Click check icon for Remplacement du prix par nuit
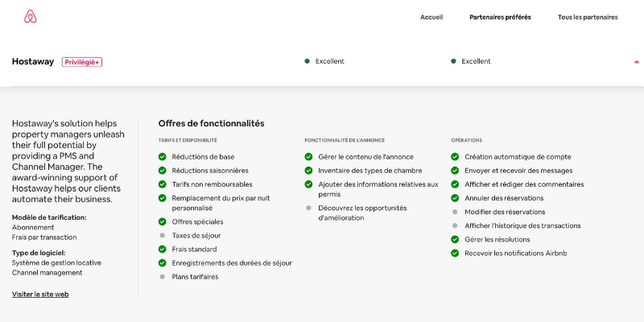 click(163, 198)
